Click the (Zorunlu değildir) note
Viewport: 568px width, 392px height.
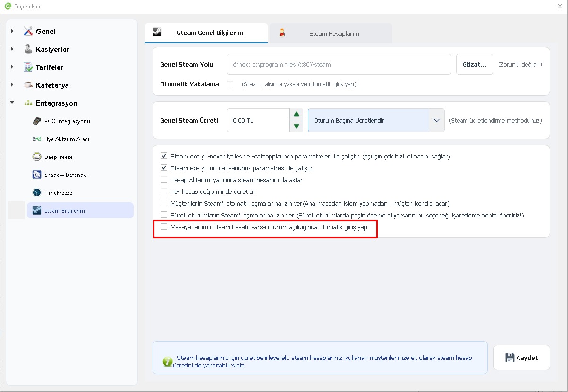tap(520, 64)
